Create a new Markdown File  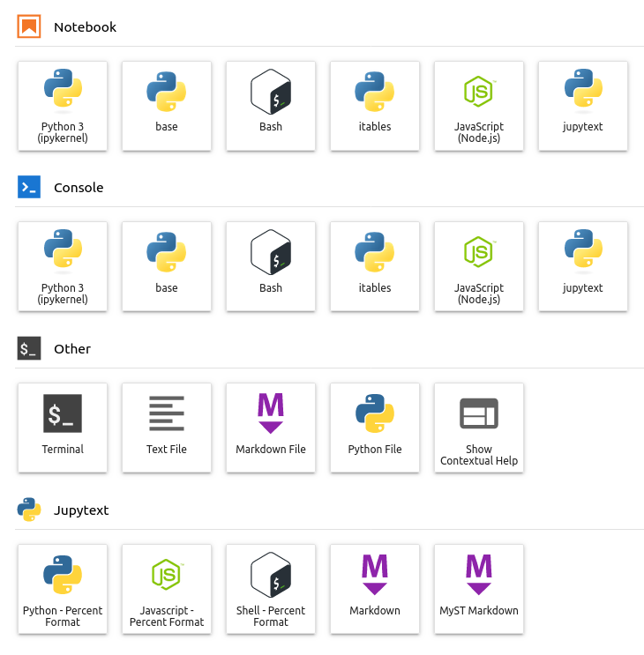click(270, 428)
